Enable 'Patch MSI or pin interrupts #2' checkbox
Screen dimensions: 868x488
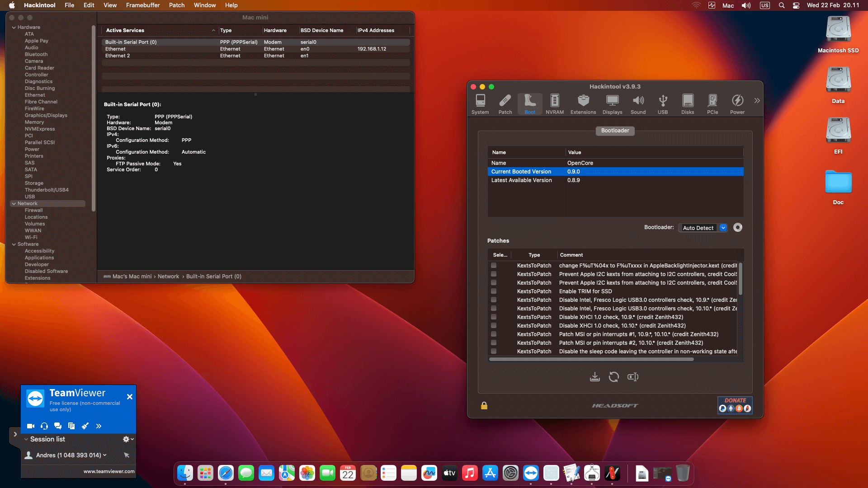pyautogui.click(x=494, y=343)
